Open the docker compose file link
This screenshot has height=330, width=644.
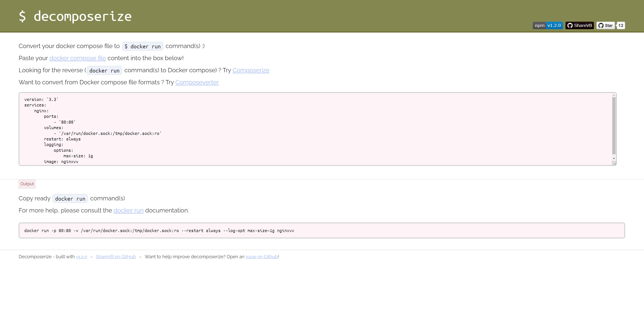coord(78,58)
